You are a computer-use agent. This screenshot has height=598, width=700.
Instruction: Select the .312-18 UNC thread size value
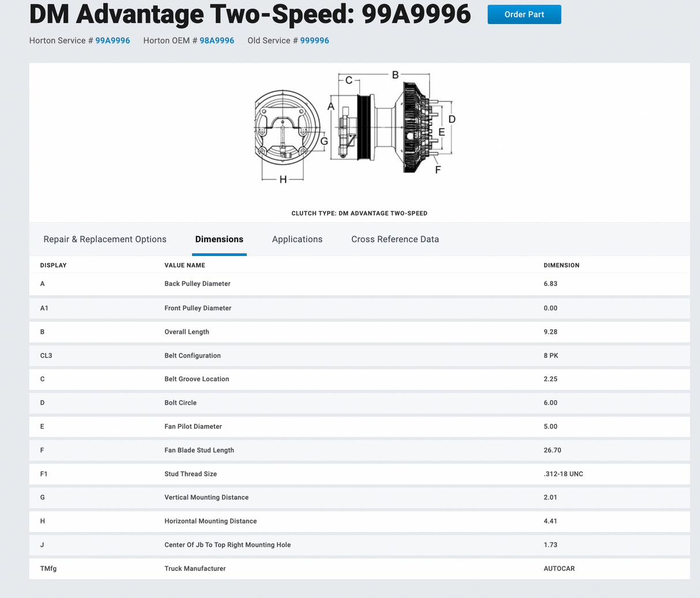click(x=563, y=473)
